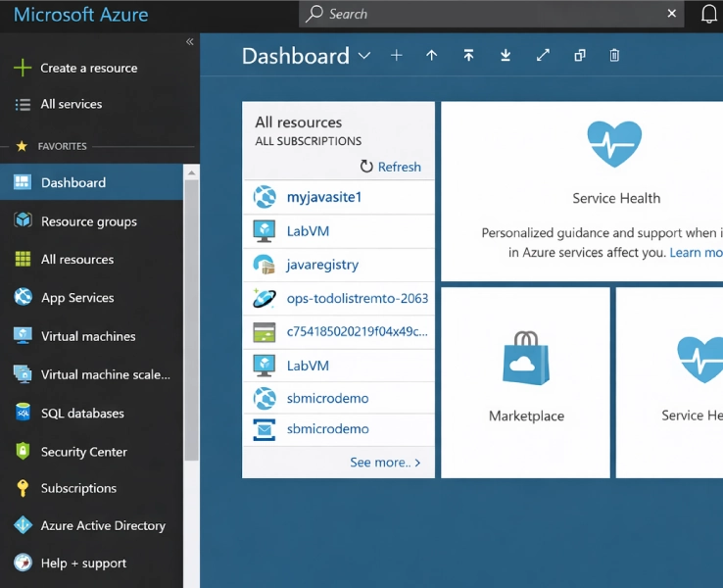Screen dimensions: 723x588
Task: Open Resource groups in the sidebar
Action: point(91,221)
